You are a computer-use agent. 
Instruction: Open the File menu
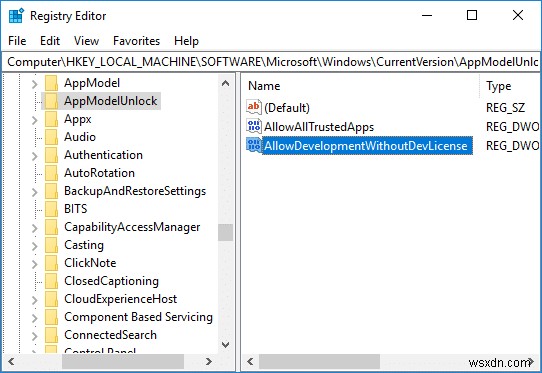point(17,41)
